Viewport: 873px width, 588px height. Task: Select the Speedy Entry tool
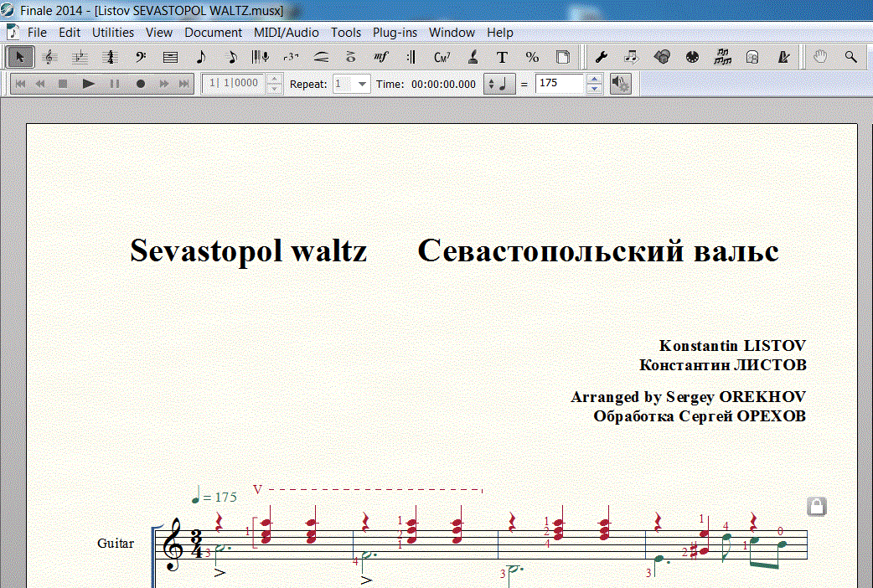point(231,57)
